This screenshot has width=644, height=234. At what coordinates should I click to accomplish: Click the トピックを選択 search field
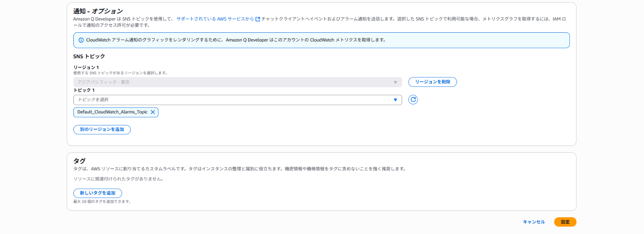pos(231,100)
